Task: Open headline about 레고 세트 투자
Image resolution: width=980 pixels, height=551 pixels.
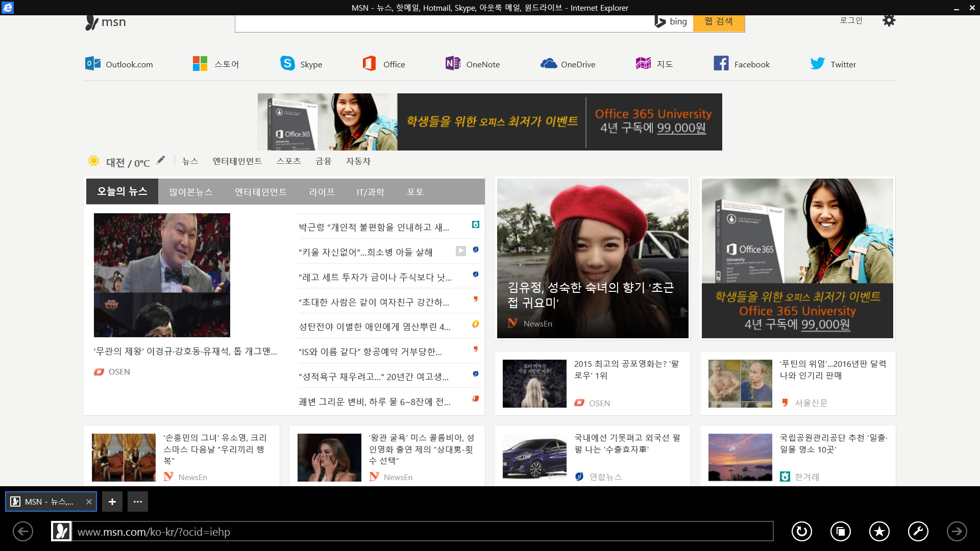Action: (375, 277)
